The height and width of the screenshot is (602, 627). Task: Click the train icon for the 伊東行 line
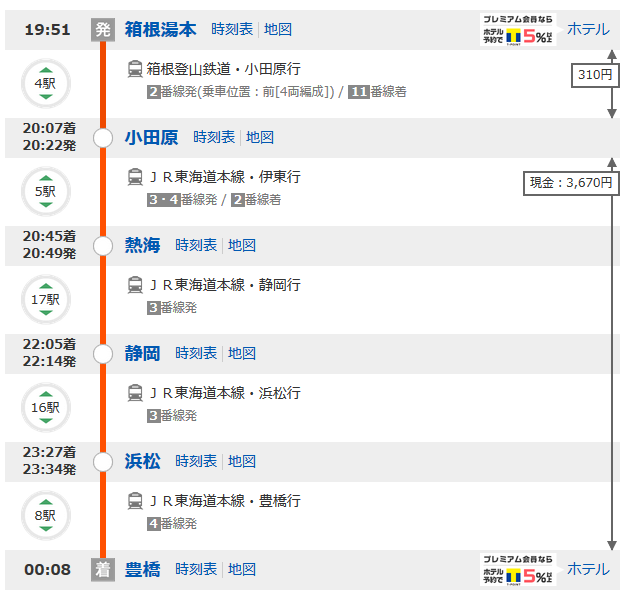click(x=135, y=177)
